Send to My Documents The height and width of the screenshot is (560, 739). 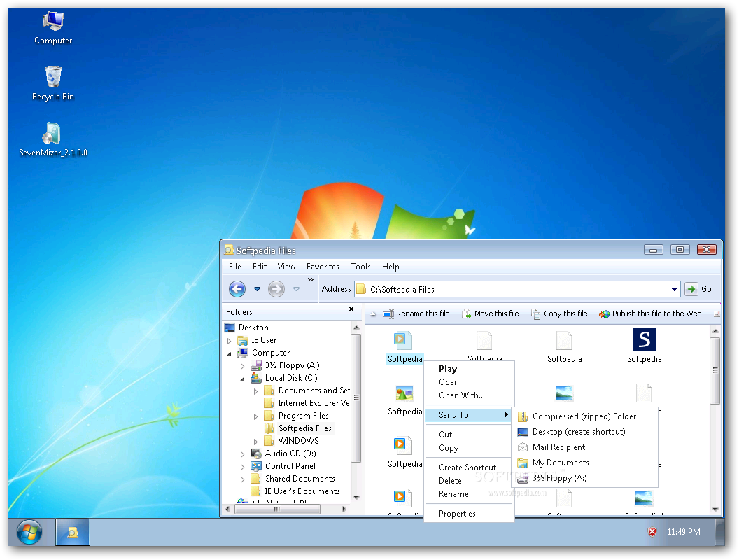[584, 463]
